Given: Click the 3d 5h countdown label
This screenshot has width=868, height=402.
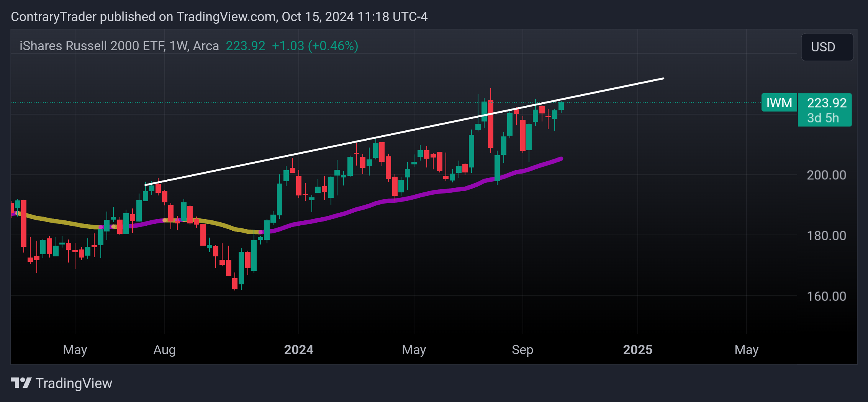Looking at the screenshot, I should pyautogui.click(x=823, y=118).
